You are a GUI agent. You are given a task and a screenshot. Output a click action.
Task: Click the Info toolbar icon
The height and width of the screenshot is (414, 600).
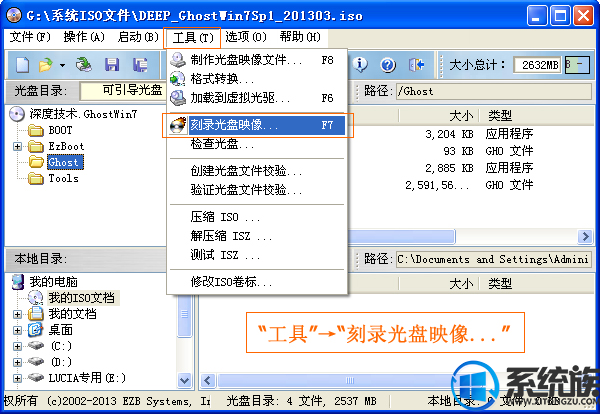360,65
